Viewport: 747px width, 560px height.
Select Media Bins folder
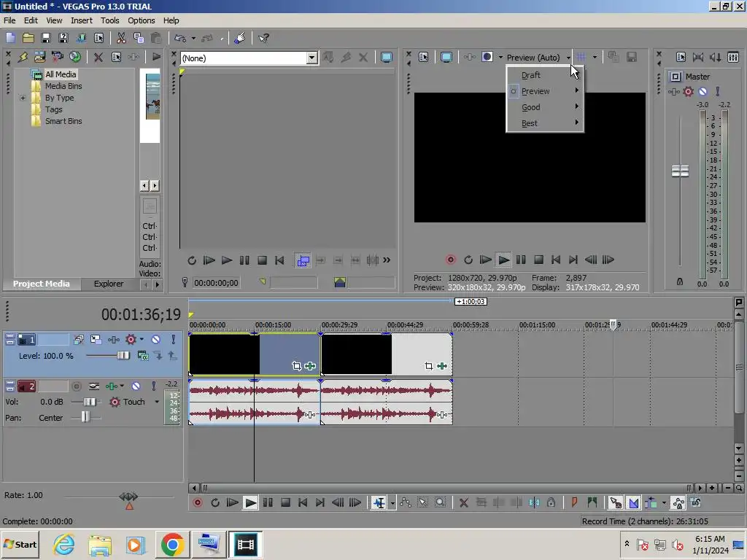tap(63, 86)
